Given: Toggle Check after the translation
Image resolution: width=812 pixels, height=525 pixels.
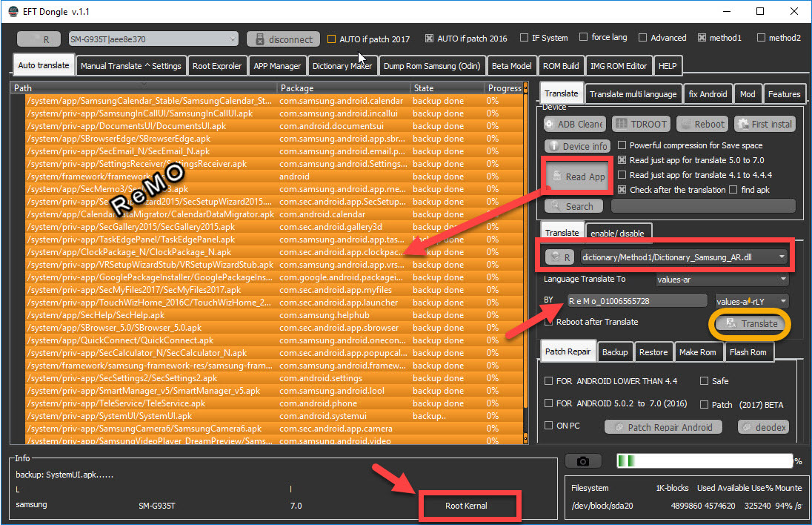Looking at the screenshot, I should tap(622, 190).
